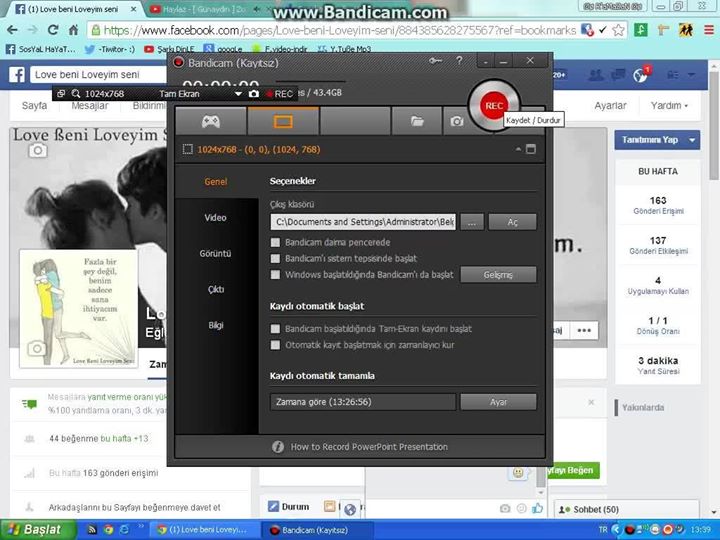
Task: Open the Bandicam output folder icon tab
Action: coord(417,121)
